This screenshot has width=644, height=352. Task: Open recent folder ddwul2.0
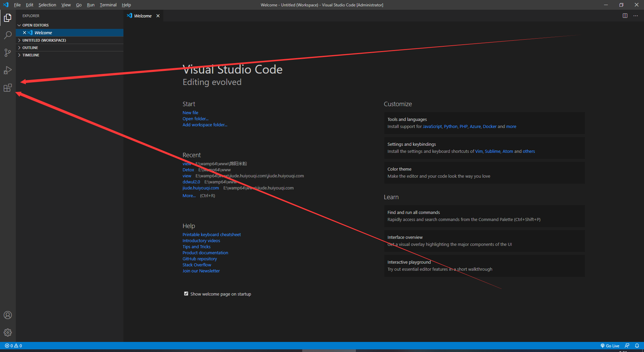pyautogui.click(x=191, y=182)
